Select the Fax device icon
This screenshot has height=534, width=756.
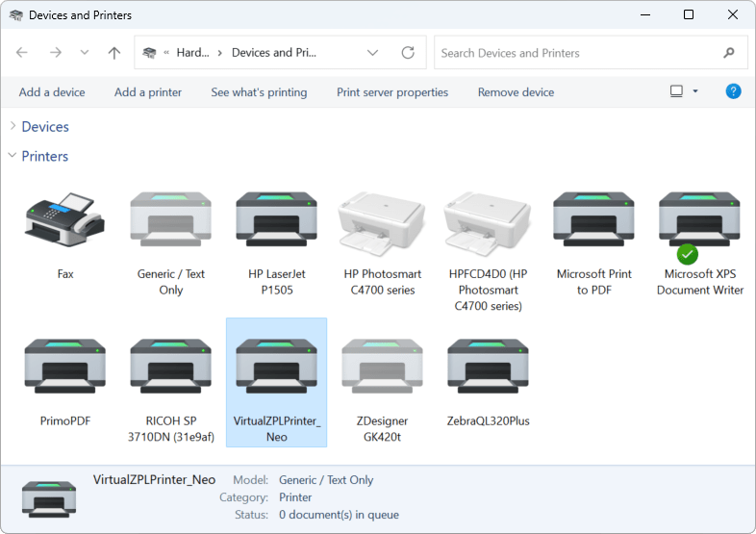click(x=65, y=219)
